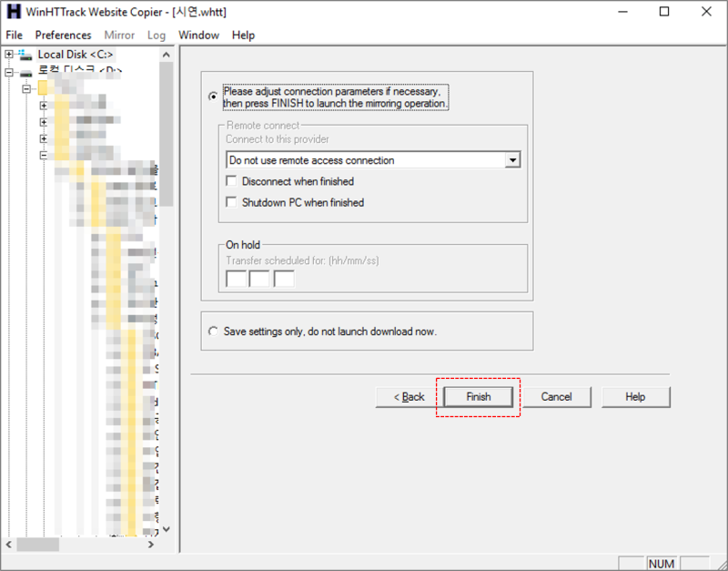Click the WinHTTrack H icon in title bar
The width and height of the screenshot is (728, 571).
coord(14,12)
